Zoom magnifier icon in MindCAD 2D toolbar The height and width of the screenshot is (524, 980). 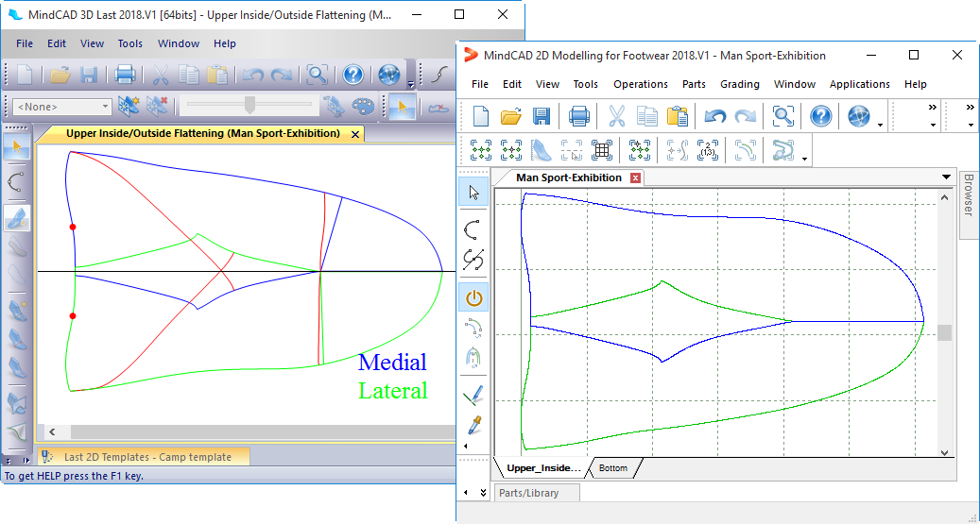click(x=782, y=116)
